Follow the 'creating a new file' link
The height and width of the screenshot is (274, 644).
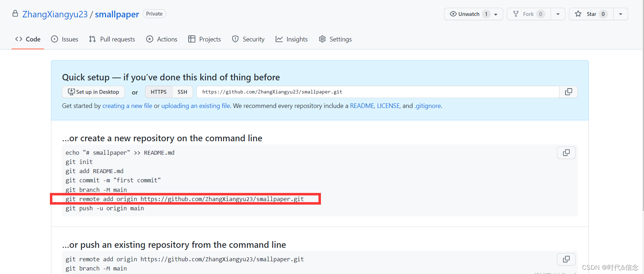pos(127,106)
